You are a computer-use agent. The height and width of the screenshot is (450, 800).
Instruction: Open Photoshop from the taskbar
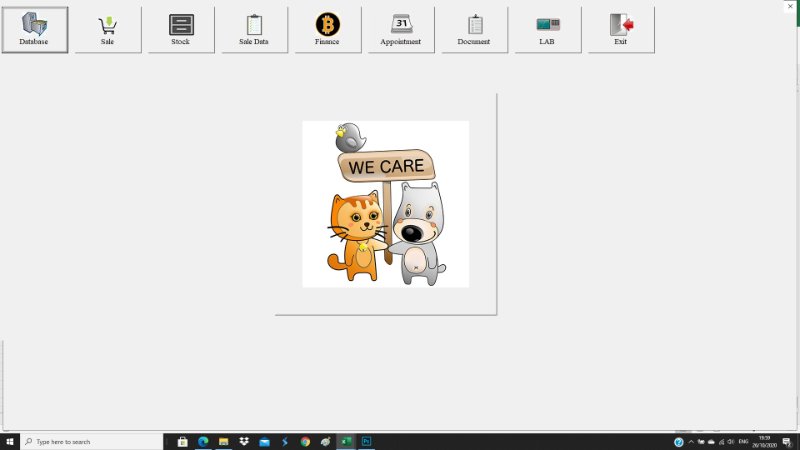(367, 441)
